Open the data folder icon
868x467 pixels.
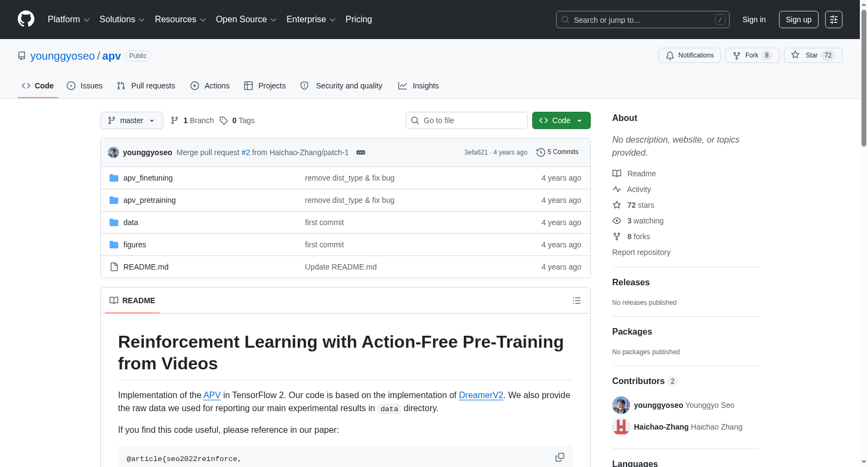(114, 222)
